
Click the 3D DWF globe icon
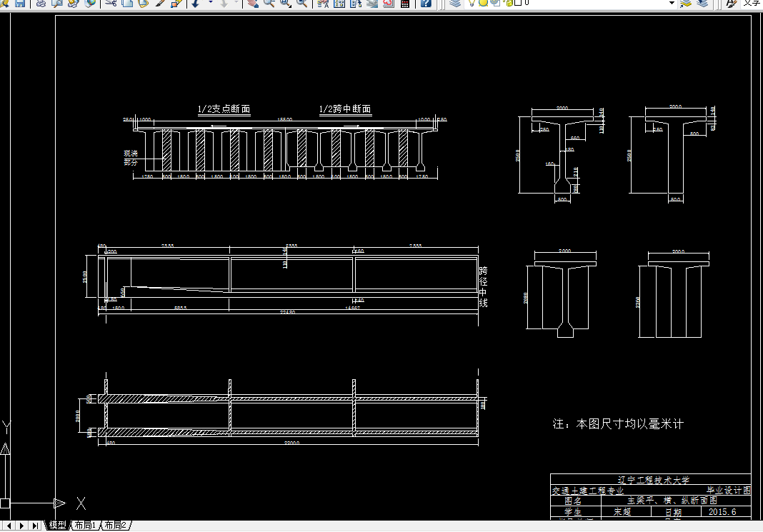pyautogui.click(x=90, y=4)
